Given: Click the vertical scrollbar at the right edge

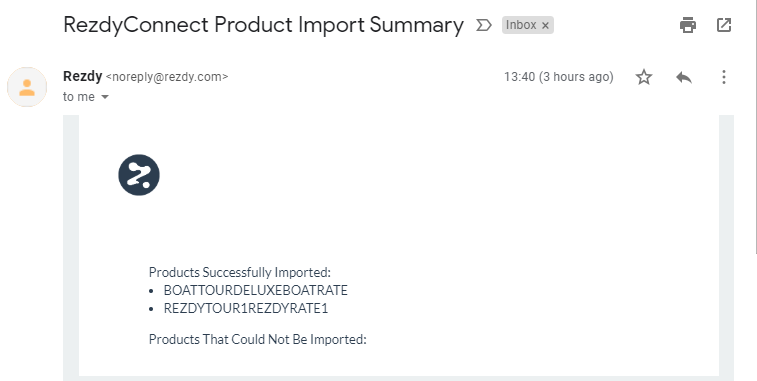Looking at the screenshot, I should 756,126.
